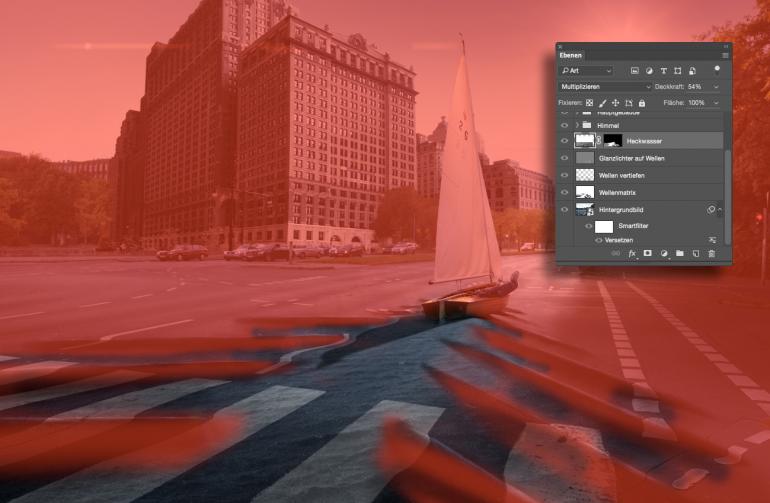Hide the Wellen vertiefen layer
This screenshot has height=503, width=770.
[x=564, y=175]
